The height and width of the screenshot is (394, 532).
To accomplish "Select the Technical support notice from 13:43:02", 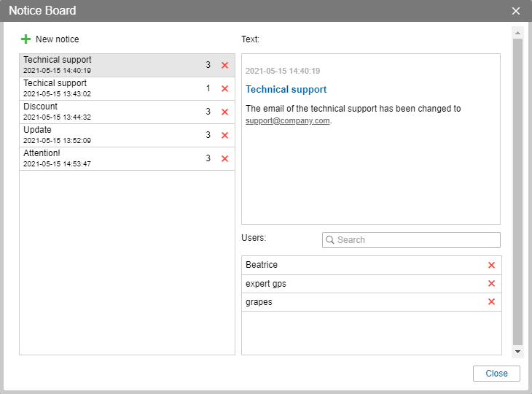I will pos(109,88).
